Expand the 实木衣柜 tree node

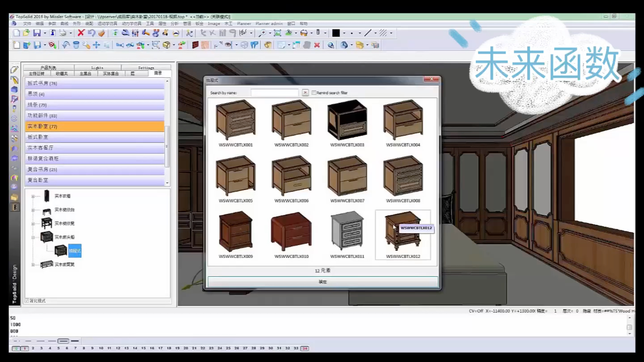(33, 196)
